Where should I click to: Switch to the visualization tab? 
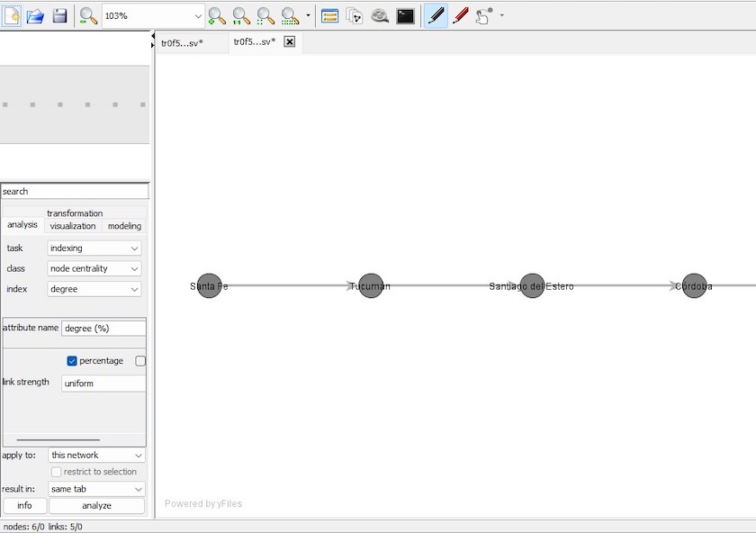[x=73, y=226]
